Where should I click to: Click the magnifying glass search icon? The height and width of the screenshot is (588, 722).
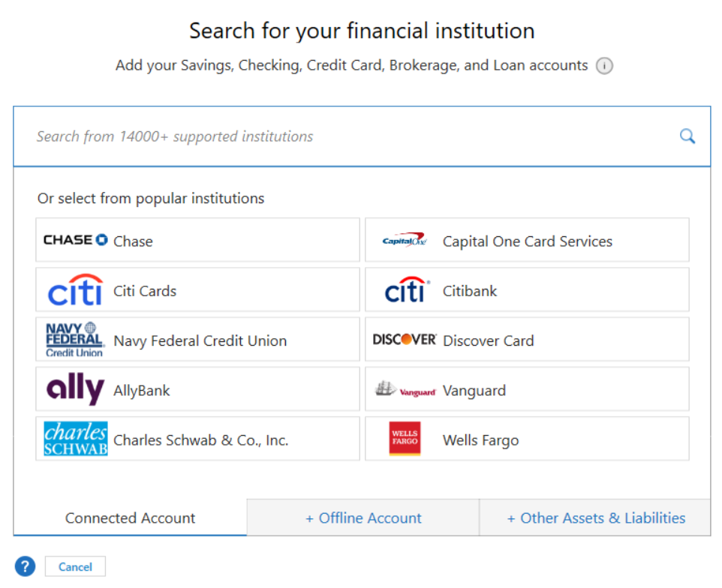[x=687, y=136]
